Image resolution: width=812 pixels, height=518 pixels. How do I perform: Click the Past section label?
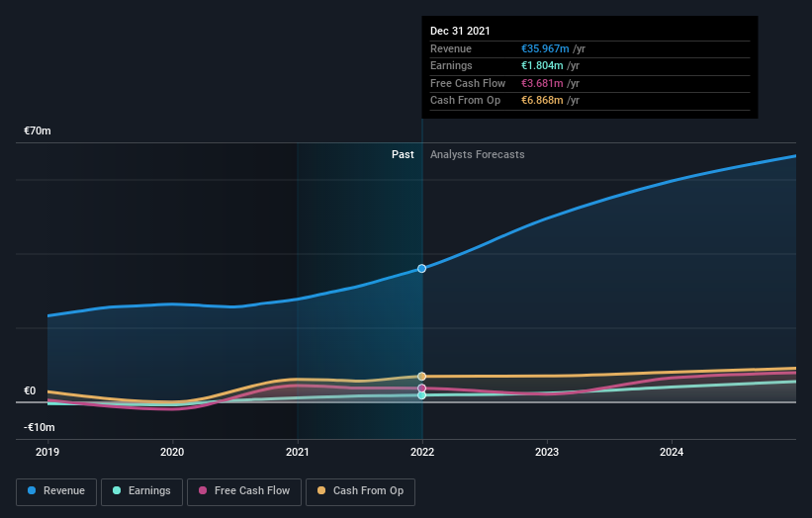point(403,155)
